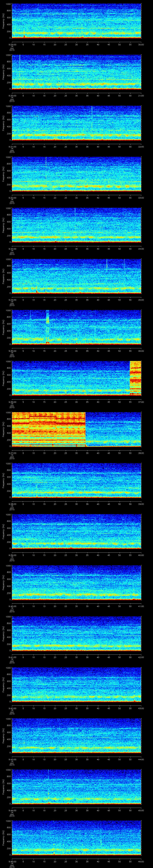Click the 9:31:00 start-time label
The width and height of the screenshot is (153, 868).
[x=12, y=147]
